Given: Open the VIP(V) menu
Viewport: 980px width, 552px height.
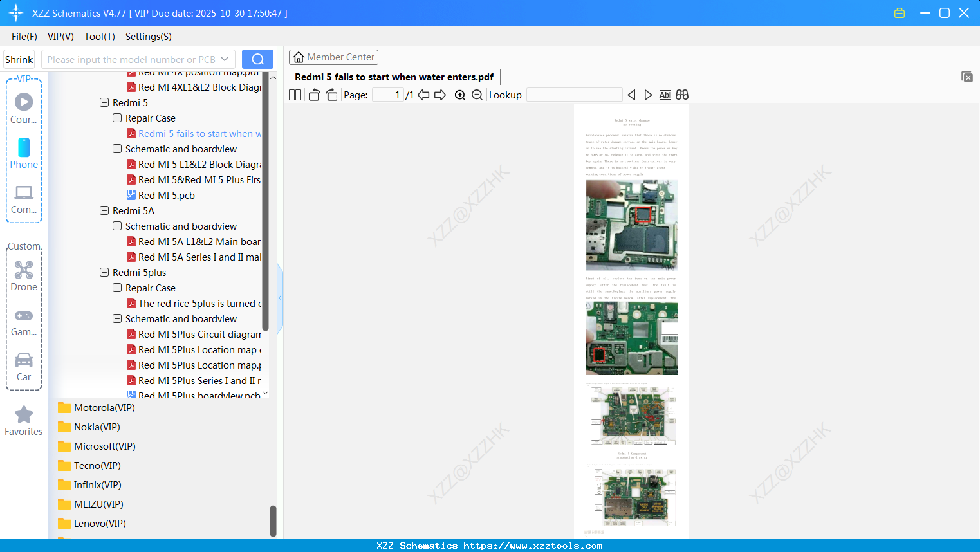Looking at the screenshot, I should tap(60, 37).
